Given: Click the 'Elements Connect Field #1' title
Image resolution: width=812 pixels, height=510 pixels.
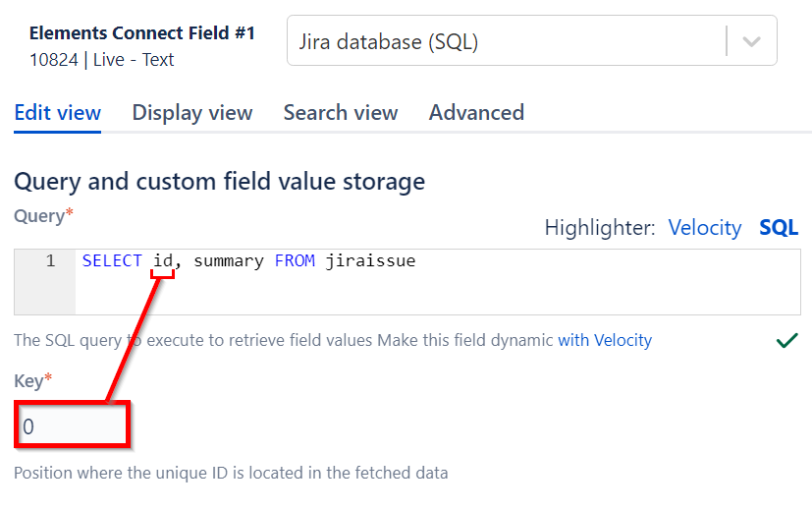Looking at the screenshot, I should click(142, 32).
